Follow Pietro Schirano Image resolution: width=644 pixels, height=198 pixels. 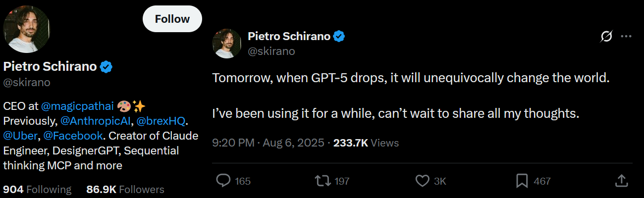[172, 19]
